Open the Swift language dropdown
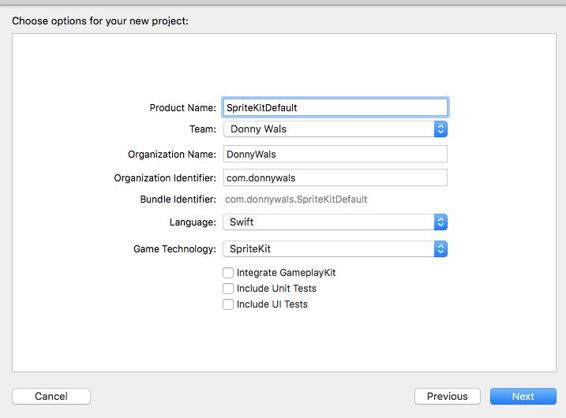 pyautogui.click(x=335, y=222)
